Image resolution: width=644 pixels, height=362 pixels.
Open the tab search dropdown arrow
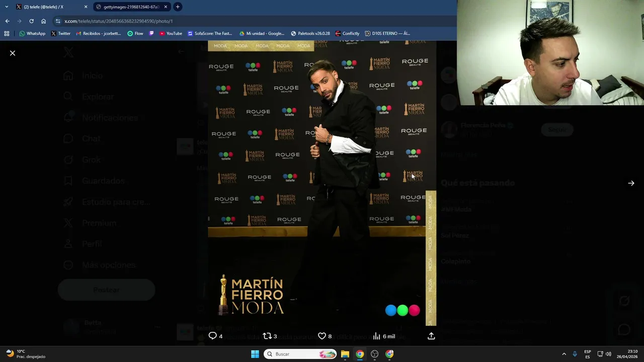7,7
